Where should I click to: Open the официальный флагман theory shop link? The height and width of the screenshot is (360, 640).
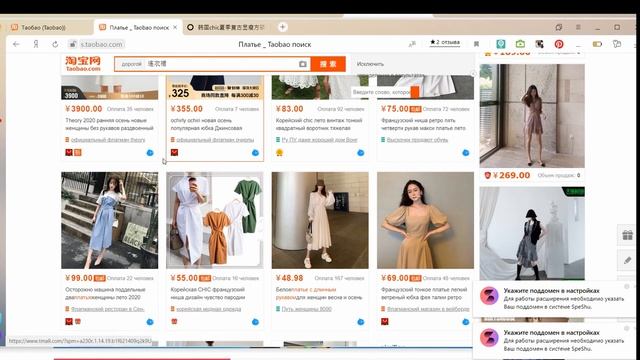(x=108, y=140)
